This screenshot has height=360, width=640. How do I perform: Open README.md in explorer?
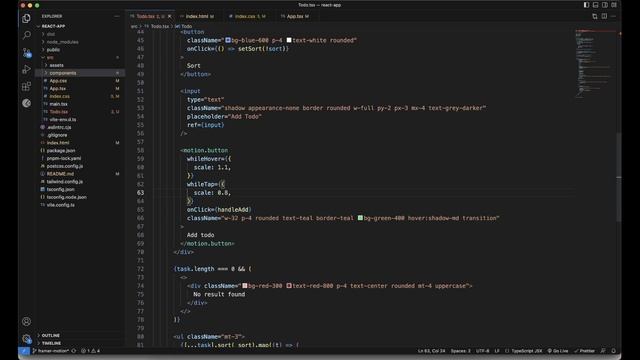click(x=60, y=174)
